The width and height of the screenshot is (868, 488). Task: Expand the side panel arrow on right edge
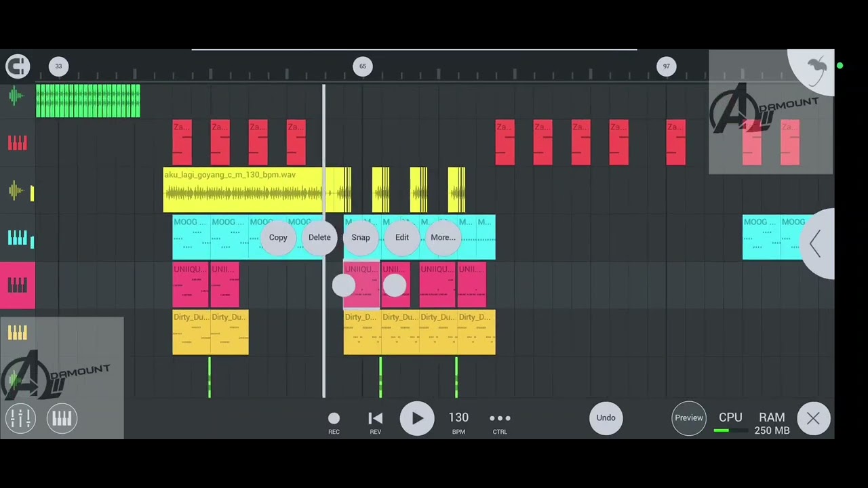(x=816, y=244)
